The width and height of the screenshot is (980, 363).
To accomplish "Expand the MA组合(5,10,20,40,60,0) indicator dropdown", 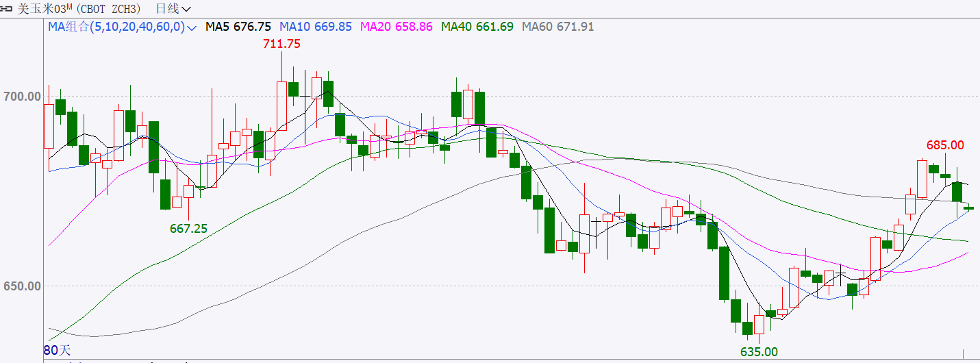I will (123, 27).
